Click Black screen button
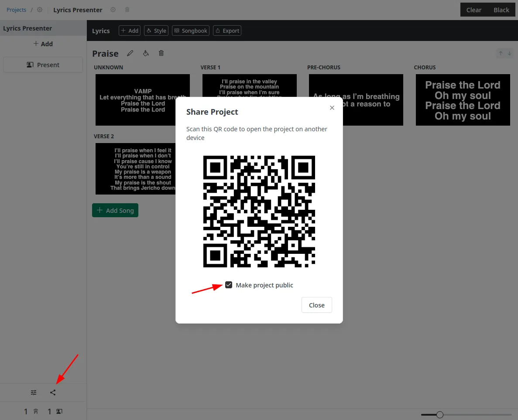518x420 pixels. 501,10
